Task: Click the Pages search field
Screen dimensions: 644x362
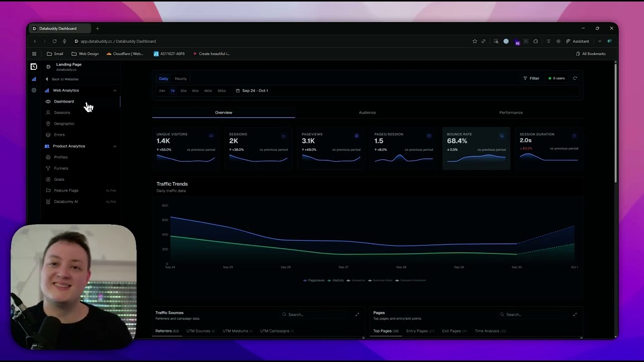Action: pyautogui.click(x=533, y=314)
